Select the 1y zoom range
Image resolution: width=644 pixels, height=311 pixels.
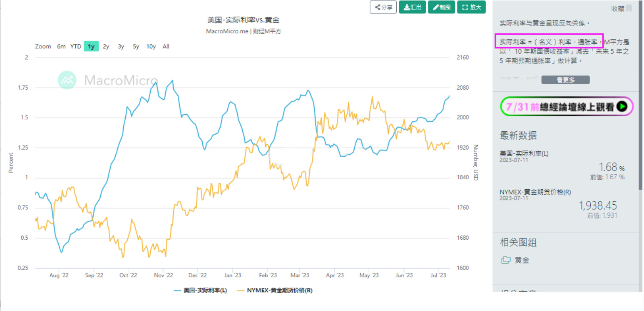(x=91, y=46)
